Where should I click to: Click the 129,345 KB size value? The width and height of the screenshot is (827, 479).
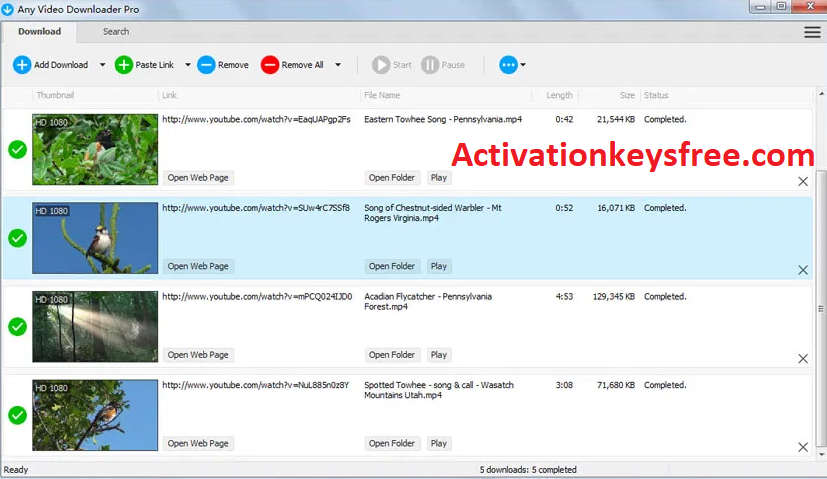pyautogui.click(x=613, y=296)
